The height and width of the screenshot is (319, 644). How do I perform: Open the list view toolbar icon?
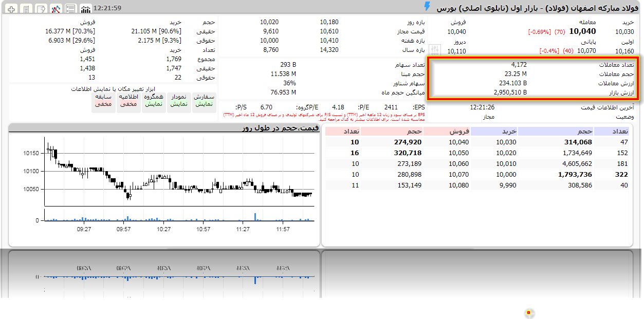coord(71,9)
